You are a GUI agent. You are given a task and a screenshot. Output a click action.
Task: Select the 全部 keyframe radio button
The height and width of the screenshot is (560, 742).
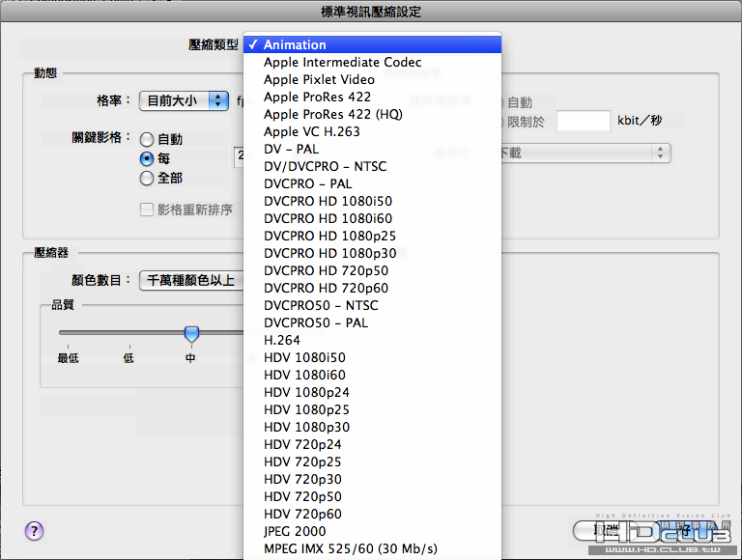point(147,179)
